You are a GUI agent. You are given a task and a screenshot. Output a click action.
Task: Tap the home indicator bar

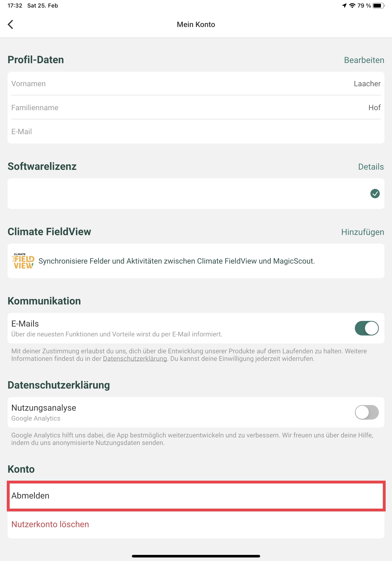196,556
